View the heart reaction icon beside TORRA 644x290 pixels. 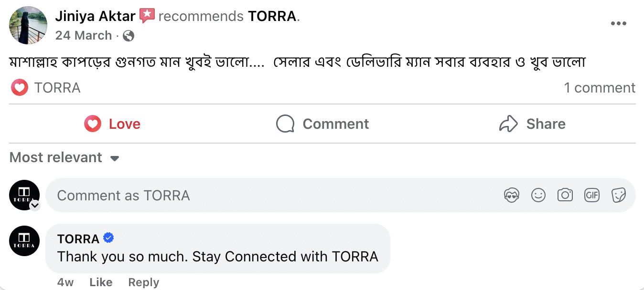coord(20,88)
